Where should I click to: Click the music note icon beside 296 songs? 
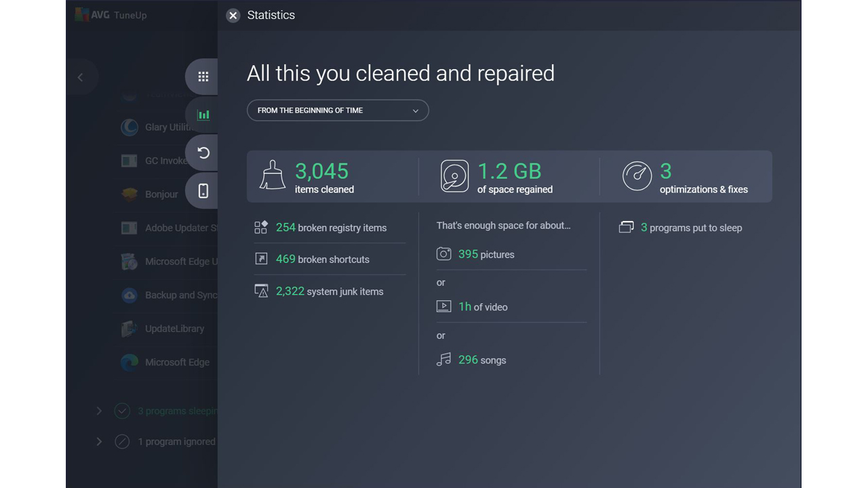click(x=443, y=359)
